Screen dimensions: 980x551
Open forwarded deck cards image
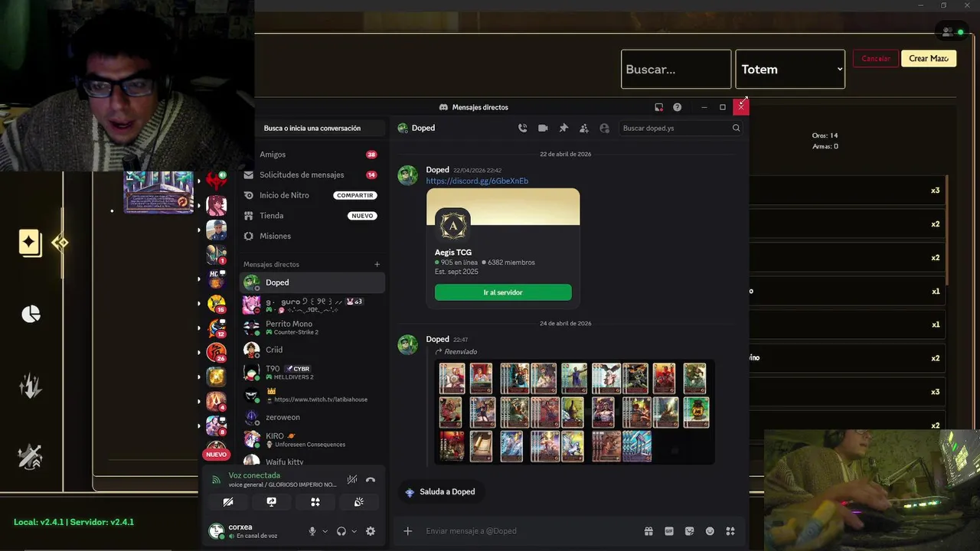coord(574,412)
